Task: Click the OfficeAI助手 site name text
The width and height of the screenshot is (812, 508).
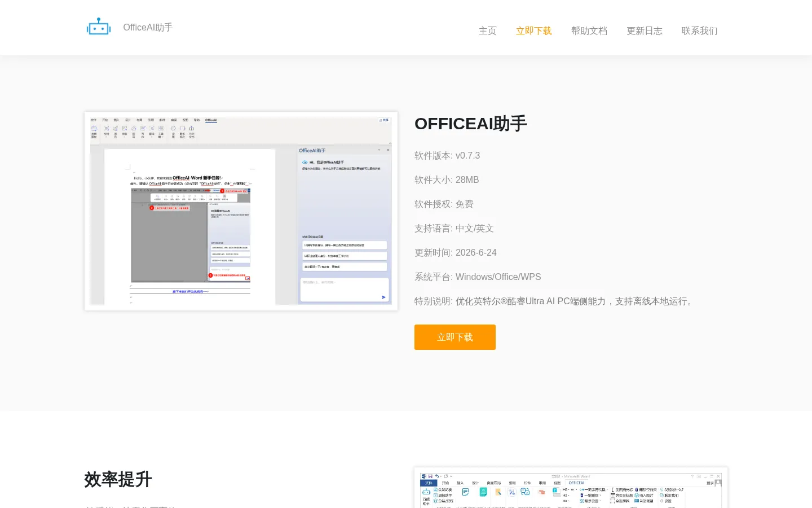Action: click(x=148, y=27)
